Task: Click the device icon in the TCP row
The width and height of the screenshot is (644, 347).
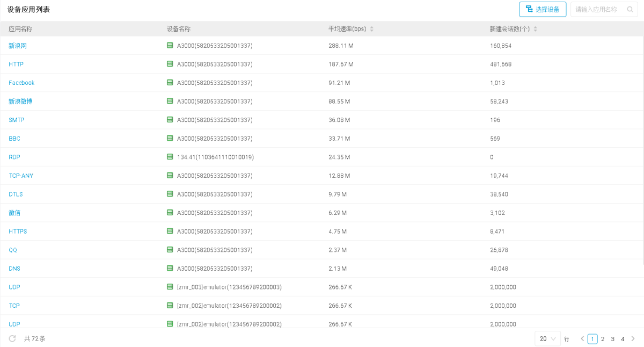Action: (x=170, y=306)
